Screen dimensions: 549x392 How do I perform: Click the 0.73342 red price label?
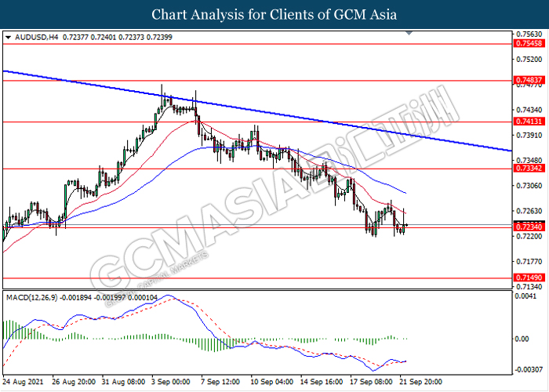point(529,169)
